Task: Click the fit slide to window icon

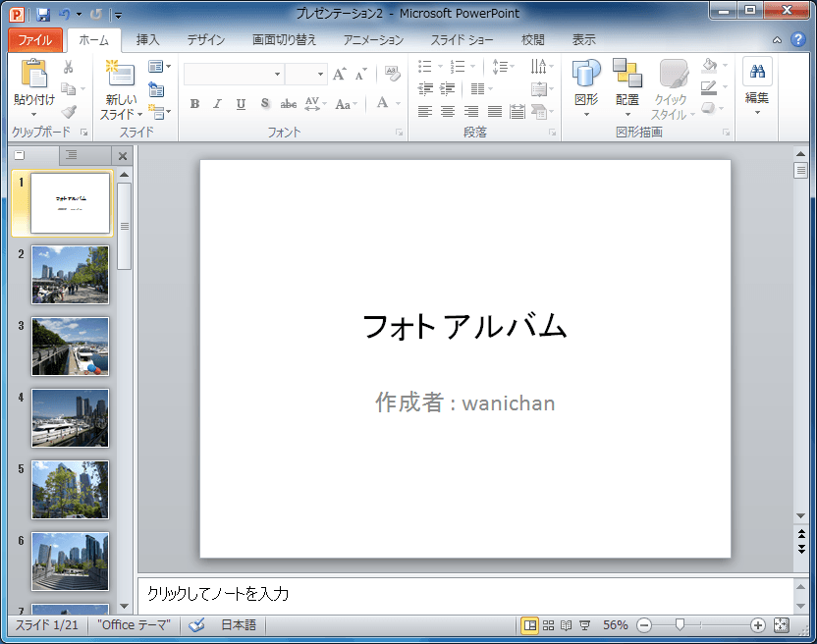Action: click(x=782, y=624)
